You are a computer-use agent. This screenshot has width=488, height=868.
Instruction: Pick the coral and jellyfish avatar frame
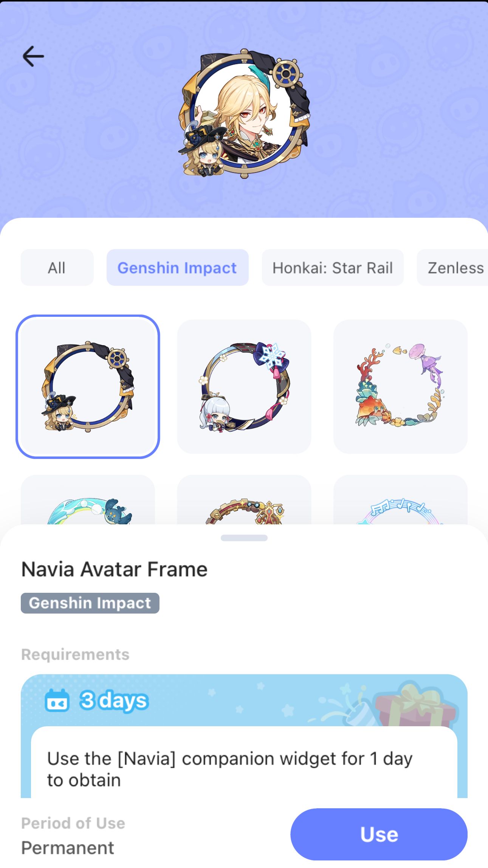tap(400, 386)
